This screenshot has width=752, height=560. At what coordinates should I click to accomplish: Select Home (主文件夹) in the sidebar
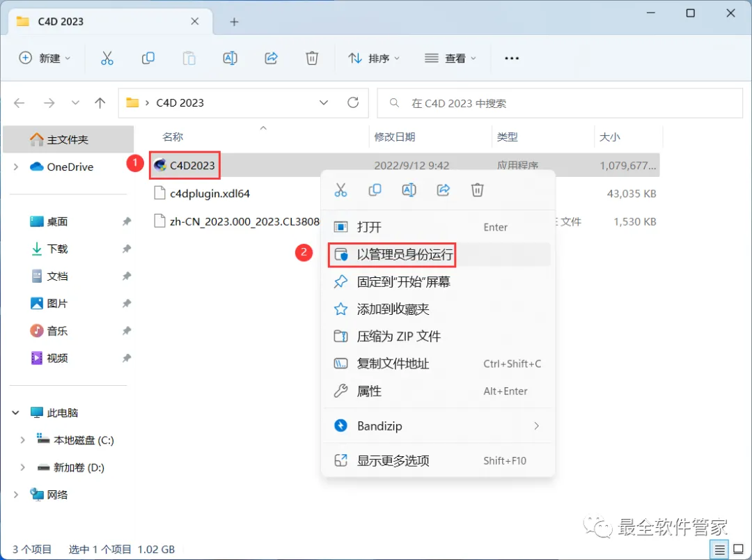pyautogui.click(x=68, y=139)
